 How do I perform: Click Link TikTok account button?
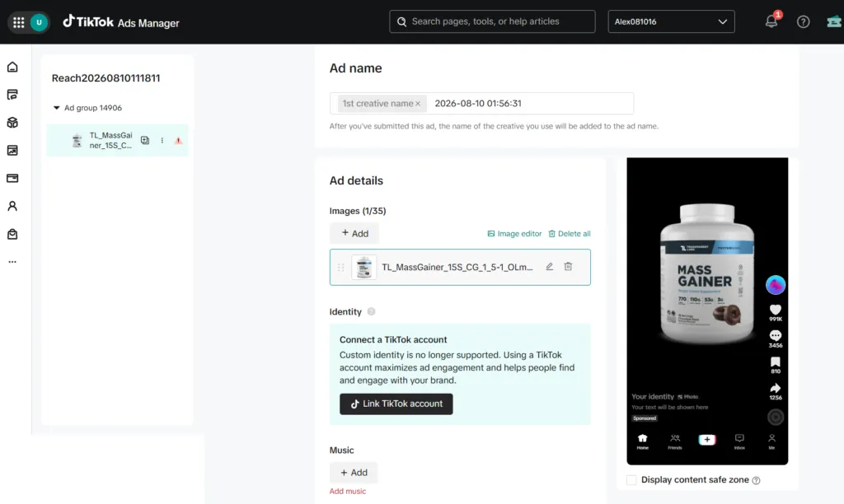[x=396, y=404]
